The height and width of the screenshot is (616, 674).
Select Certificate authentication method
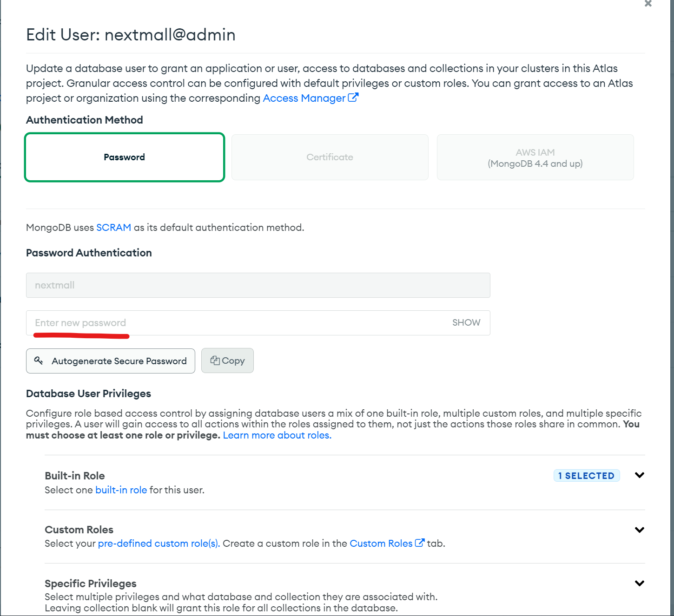330,157
